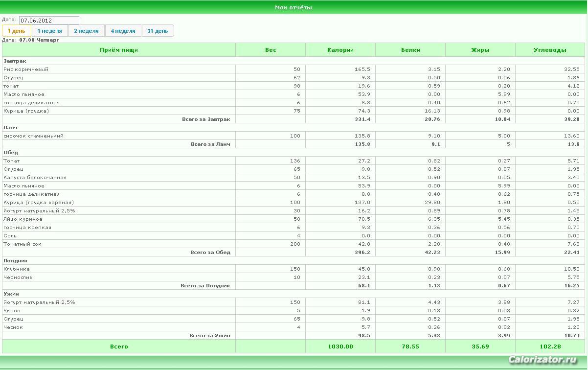Select the '1 день' tab
Screen dimensions: 588x370
(17, 31)
